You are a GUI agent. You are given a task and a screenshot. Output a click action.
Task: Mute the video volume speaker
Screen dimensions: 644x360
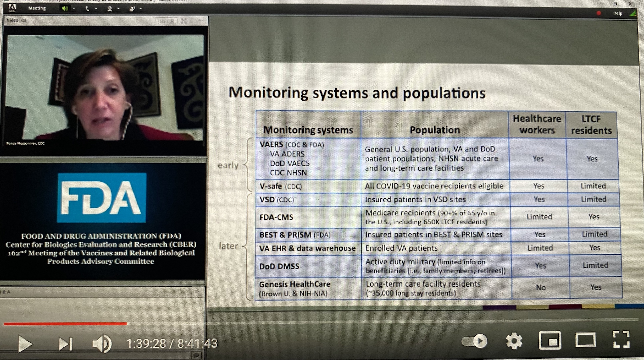tap(102, 343)
